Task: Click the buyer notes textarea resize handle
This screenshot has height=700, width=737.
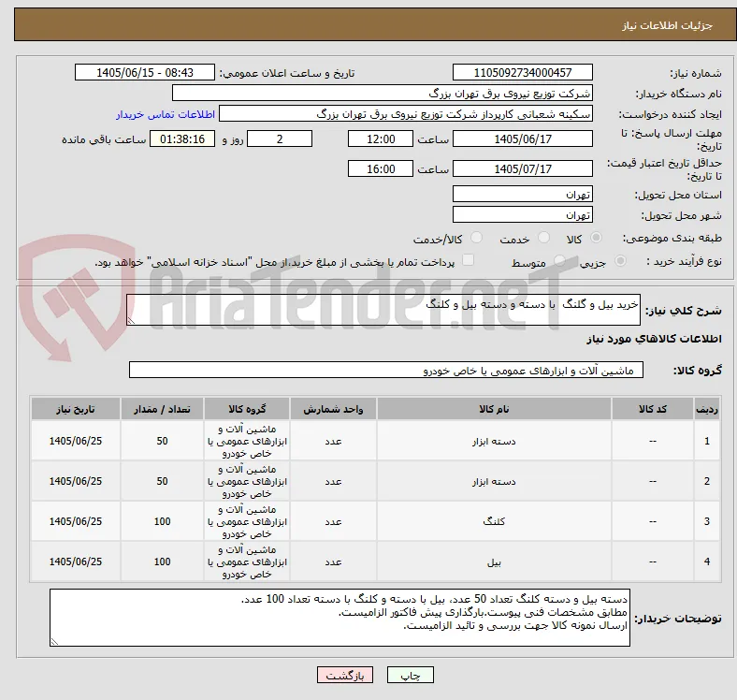Action: 54,641
